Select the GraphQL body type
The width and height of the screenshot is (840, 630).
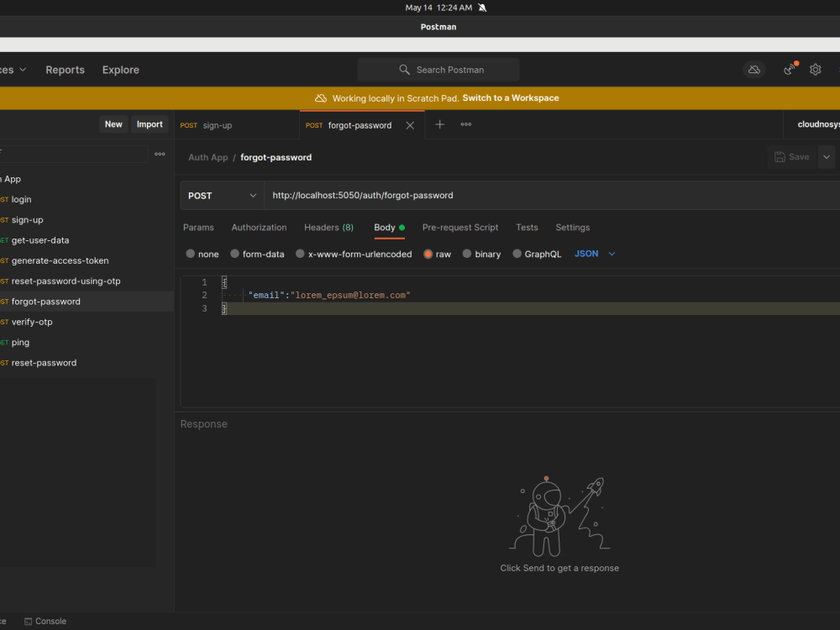pyautogui.click(x=537, y=254)
